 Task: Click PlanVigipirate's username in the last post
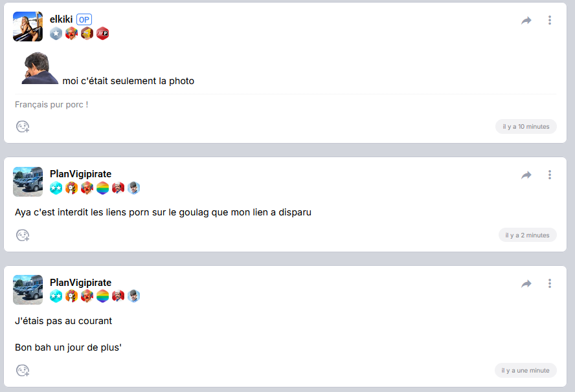click(x=81, y=283)
